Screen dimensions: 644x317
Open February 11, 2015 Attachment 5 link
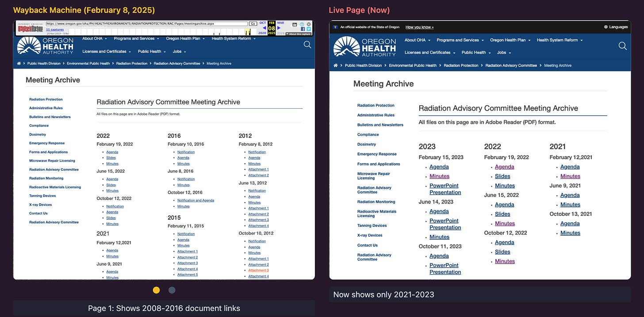pos(188,275)
